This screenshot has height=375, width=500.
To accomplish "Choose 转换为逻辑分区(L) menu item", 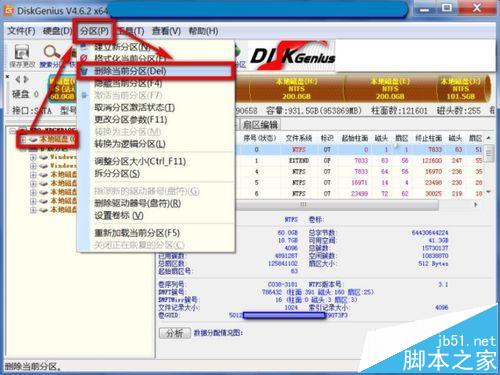I will (x=155, y=144).
